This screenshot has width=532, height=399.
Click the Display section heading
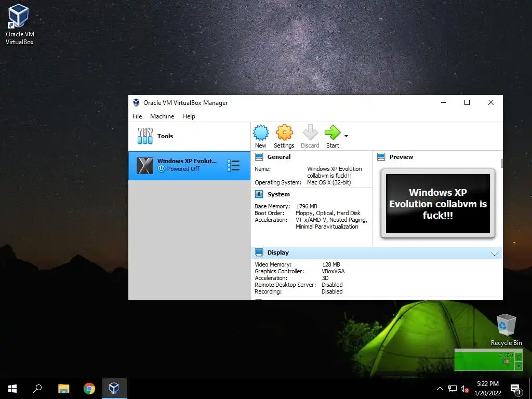pyautogui.click(x=278, y=252)
